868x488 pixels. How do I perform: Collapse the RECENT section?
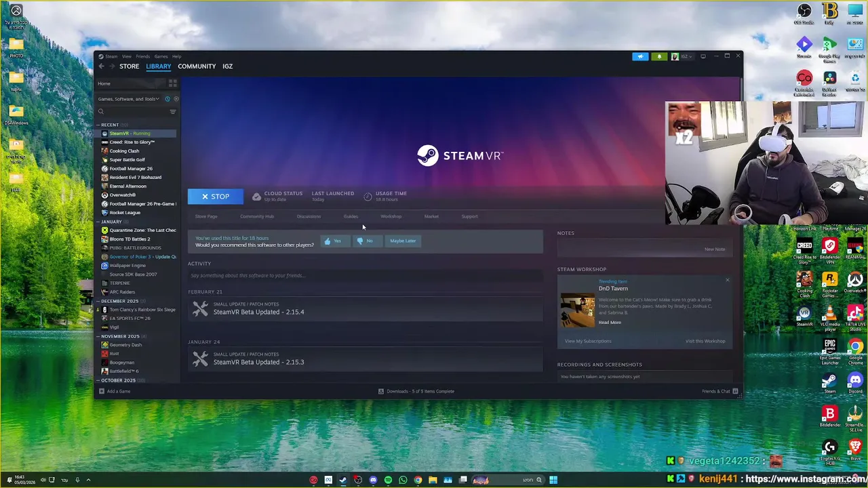[x=98, y=125]
